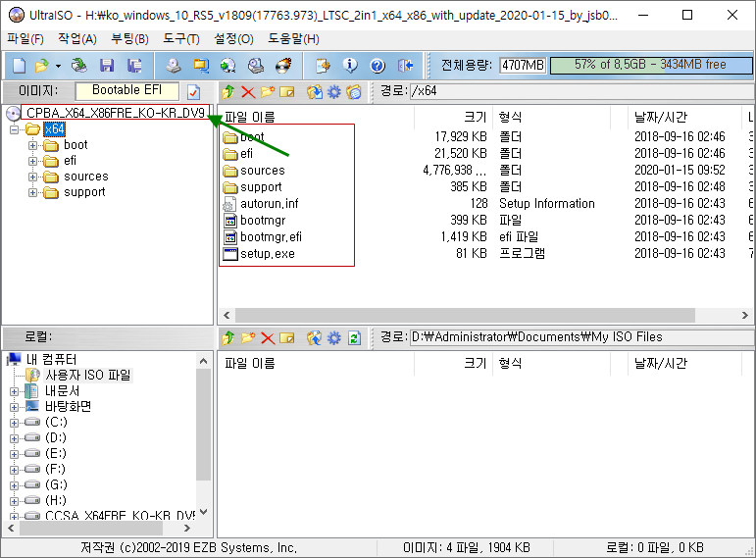Click the image path field showing /x64
Viewport: 756px width, 558px height.
(581, 91)
